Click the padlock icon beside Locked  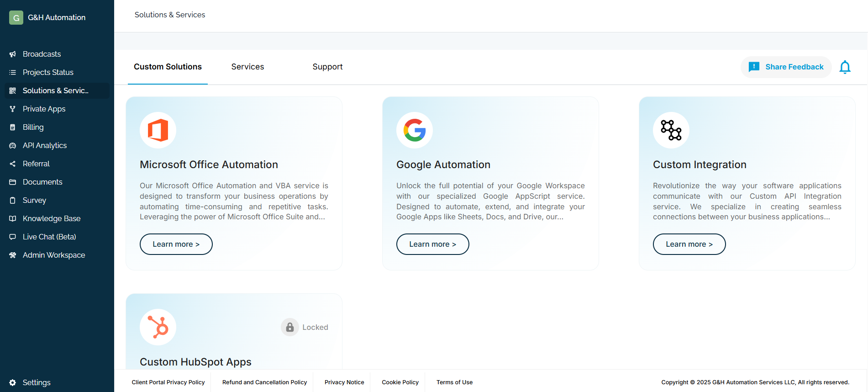coord(290,327)
